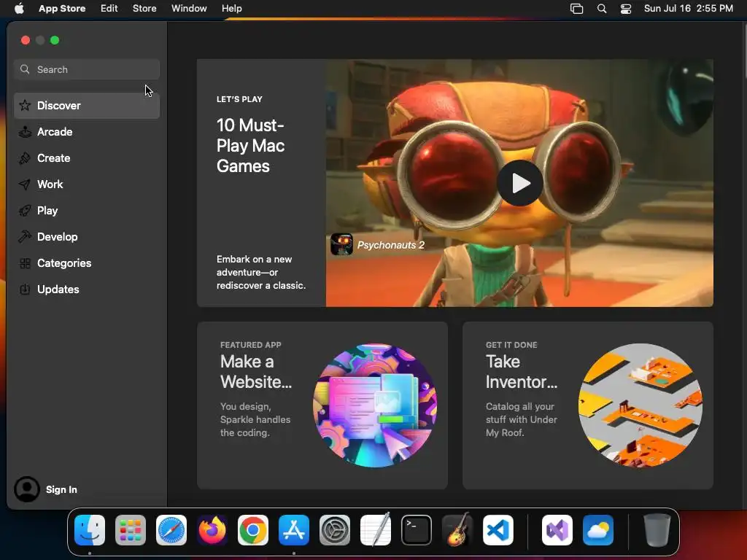Show the Updates section
The height and width of the screenshot is (560, 747).
point(87,289)
